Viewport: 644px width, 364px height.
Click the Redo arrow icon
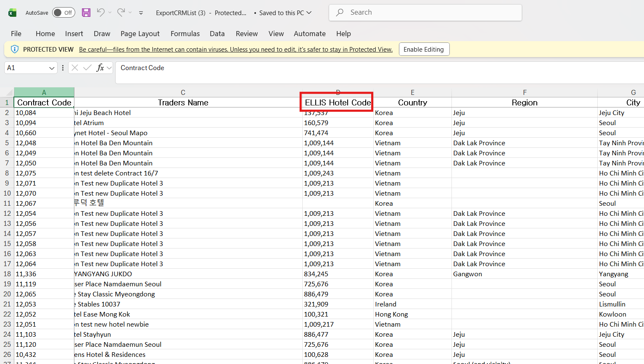[121, 13]
